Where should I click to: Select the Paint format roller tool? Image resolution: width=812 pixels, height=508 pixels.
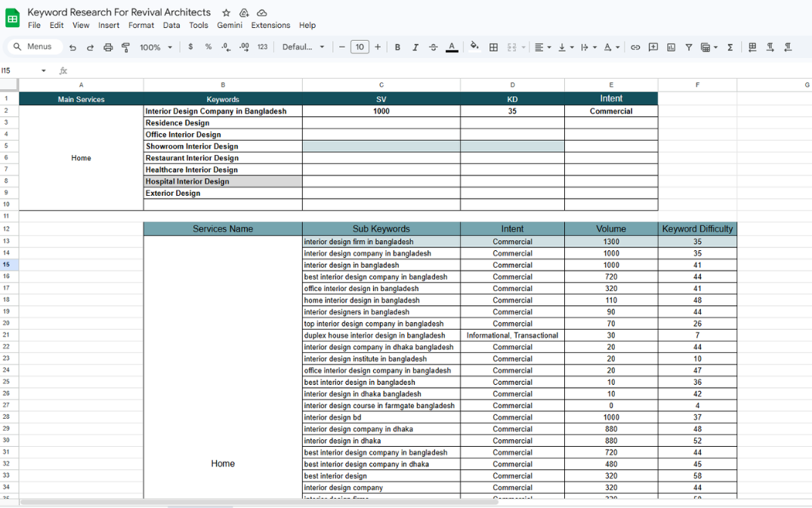coord(125,47)
